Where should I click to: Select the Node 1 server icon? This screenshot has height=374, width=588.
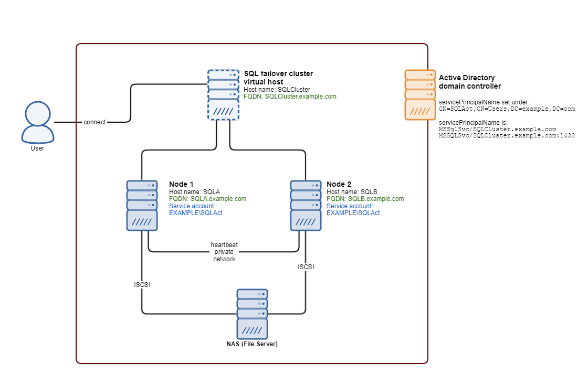142,206
